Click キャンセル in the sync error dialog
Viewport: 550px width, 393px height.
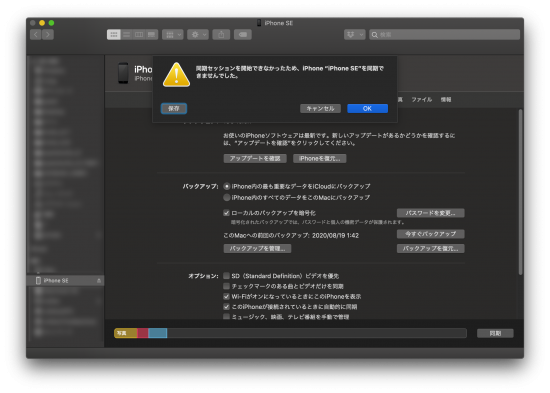point(320,108)
